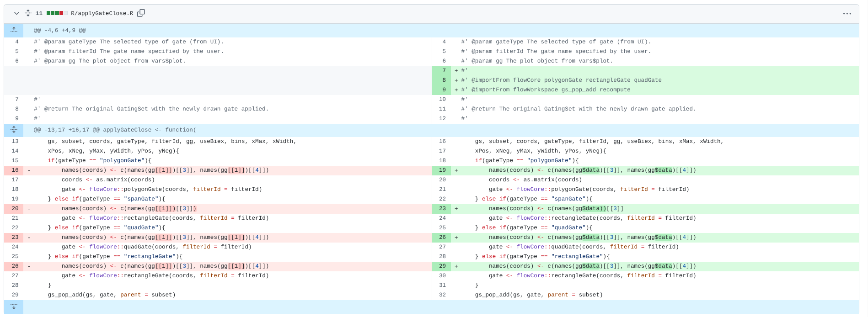Click the green and red diffstat bar
Viewport: 868px width, 317px height.
point(57,13)
